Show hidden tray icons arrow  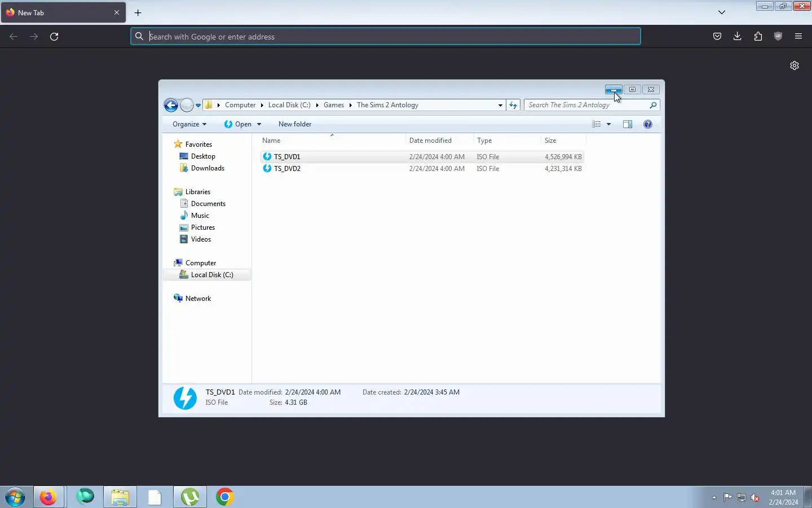(x=714, y=498)
